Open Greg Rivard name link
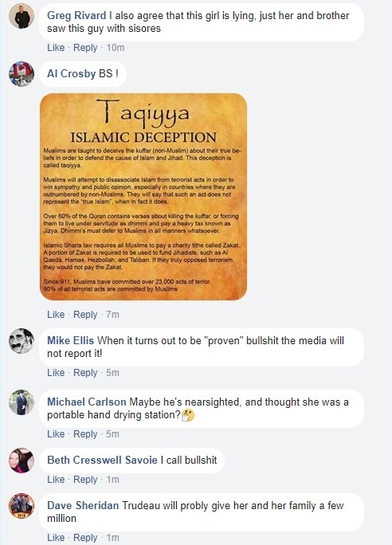Screen dimensions: 392x545 coord(76,16)
